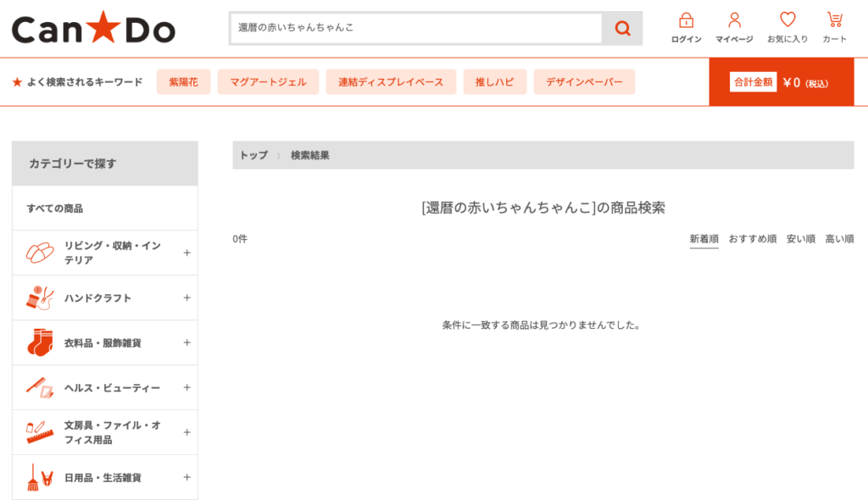This screenshot has width=868, height=500.
Task: Select the デザインペーパー keyword tag
Action: [x=584, y=82]
